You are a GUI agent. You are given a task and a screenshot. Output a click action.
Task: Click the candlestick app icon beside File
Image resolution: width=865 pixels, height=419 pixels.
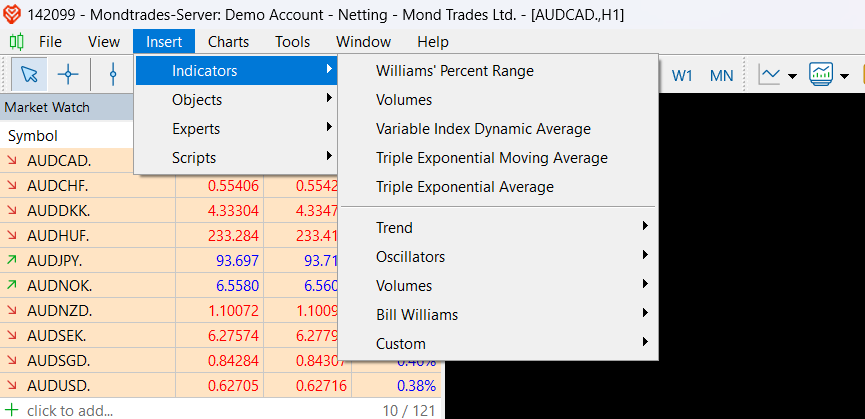(17, 41)
